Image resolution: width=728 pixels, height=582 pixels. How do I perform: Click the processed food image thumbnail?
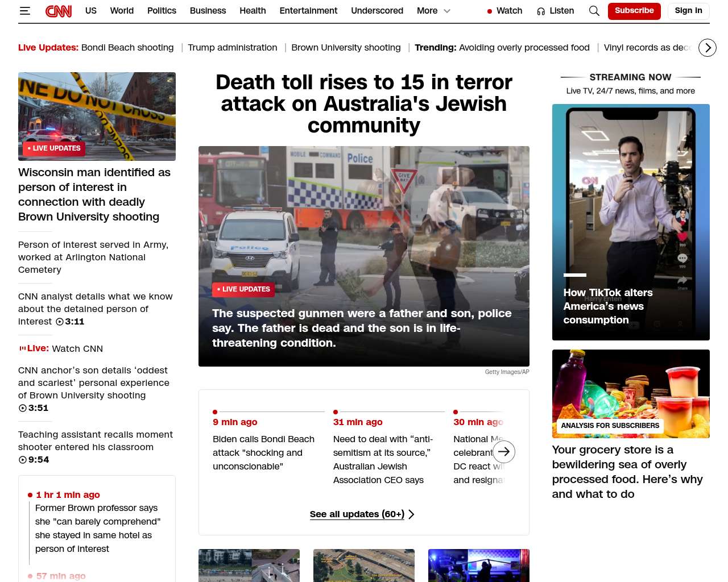point(631,394)
